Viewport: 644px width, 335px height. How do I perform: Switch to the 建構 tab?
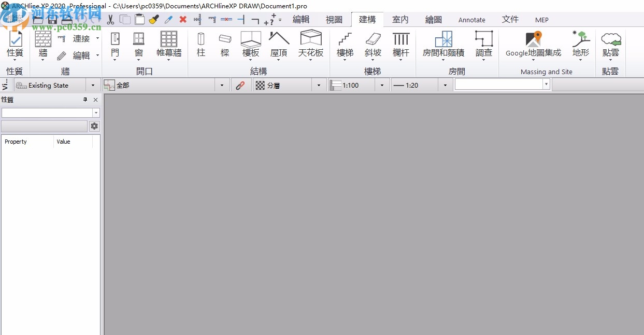(x=367, y=20)
